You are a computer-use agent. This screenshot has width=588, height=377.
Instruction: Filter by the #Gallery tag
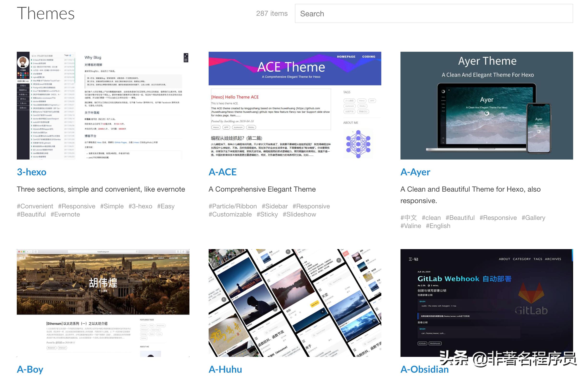533,218
